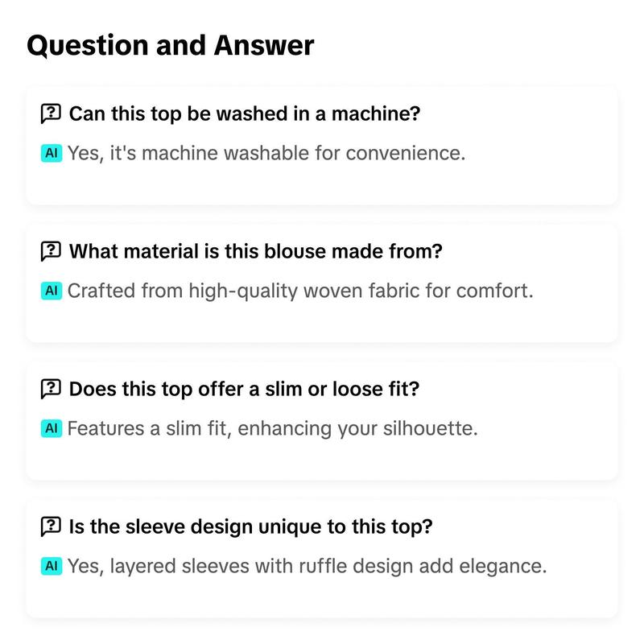This screenshot has width=644, height=644.
Task: Click empty space below the layered sleeves answer
Action: point(321,597)
